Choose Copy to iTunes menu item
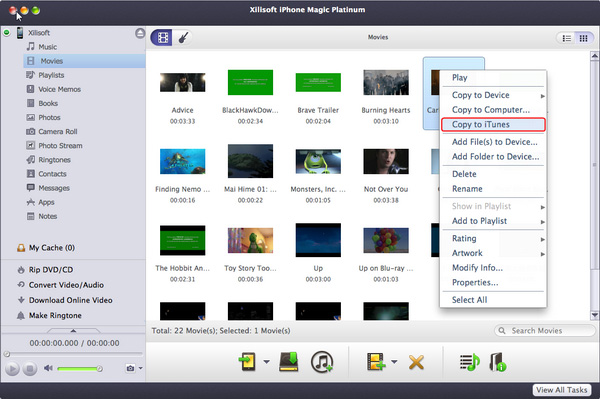 click(493, 125)
